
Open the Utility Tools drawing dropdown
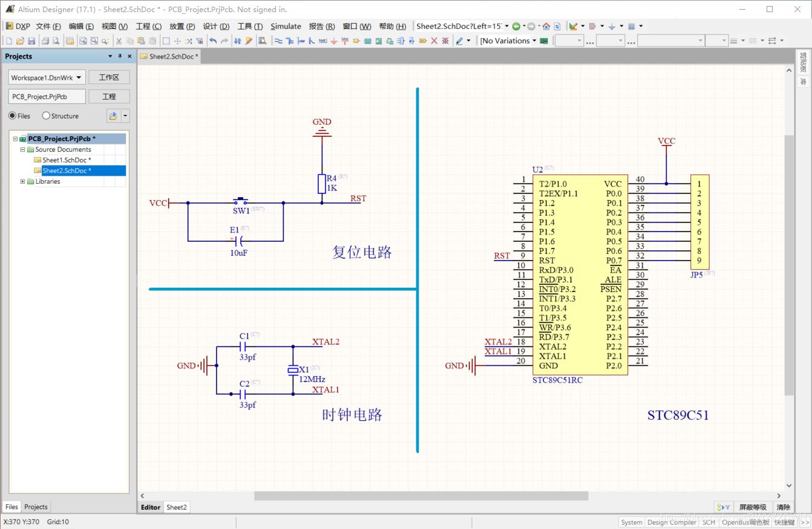[x=583, y=26]
